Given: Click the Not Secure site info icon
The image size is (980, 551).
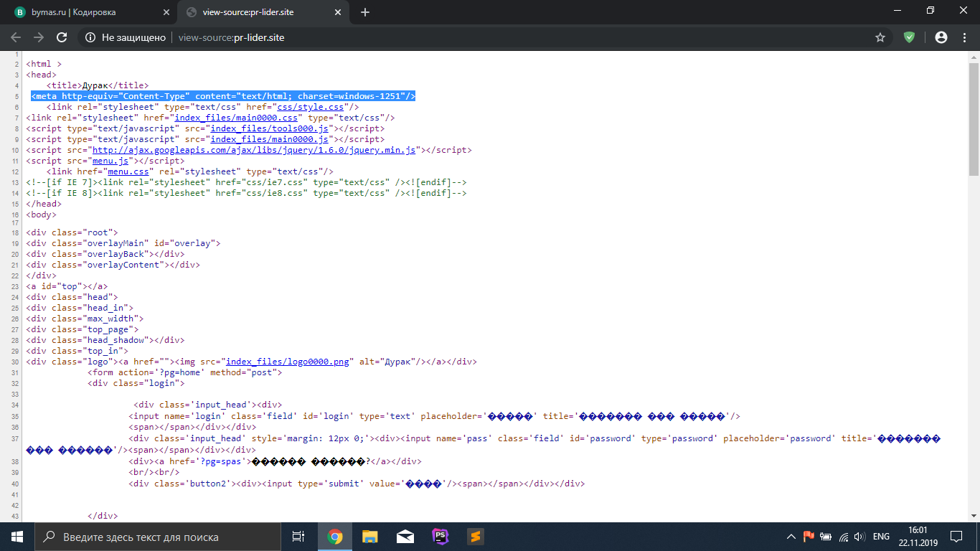Looking at the screenshot, I should click(x=90, y=37).
